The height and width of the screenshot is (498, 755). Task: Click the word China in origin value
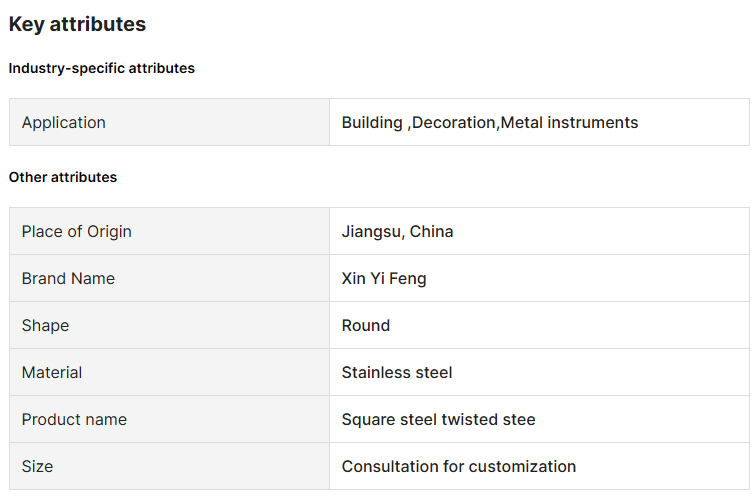tap(431, 232)
